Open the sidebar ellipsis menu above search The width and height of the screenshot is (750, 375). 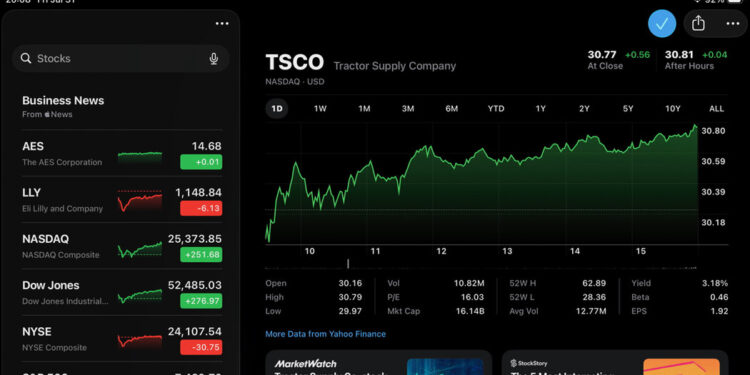tap(222, 23)
